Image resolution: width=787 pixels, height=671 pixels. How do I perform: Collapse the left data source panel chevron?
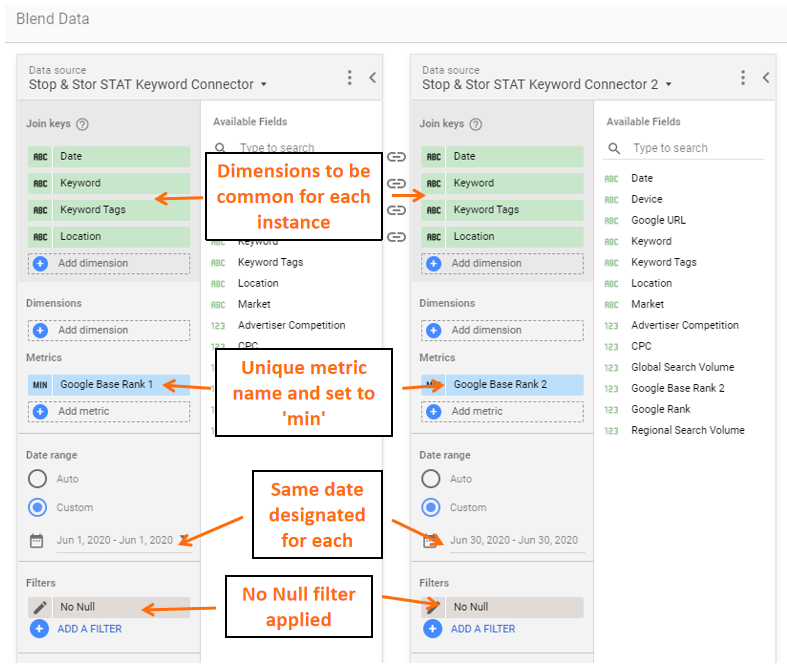click(x=372, y=78)
